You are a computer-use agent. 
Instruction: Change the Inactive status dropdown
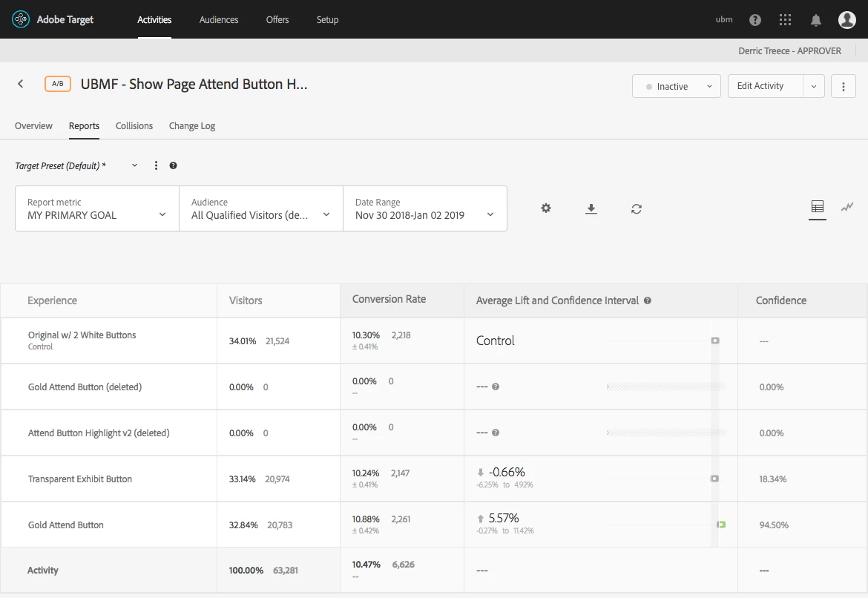pos(677,86)
